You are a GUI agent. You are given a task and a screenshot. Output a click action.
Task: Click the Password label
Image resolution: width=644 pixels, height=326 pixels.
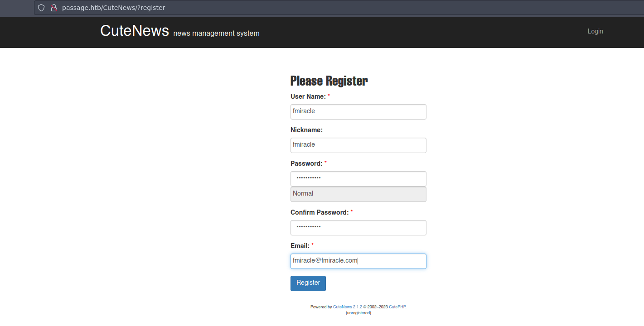click(306, 163)
